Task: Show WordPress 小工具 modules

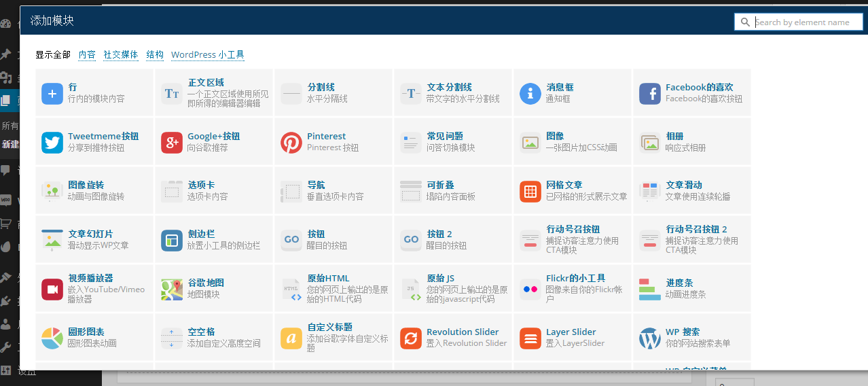Action: (x=207, y=55)
